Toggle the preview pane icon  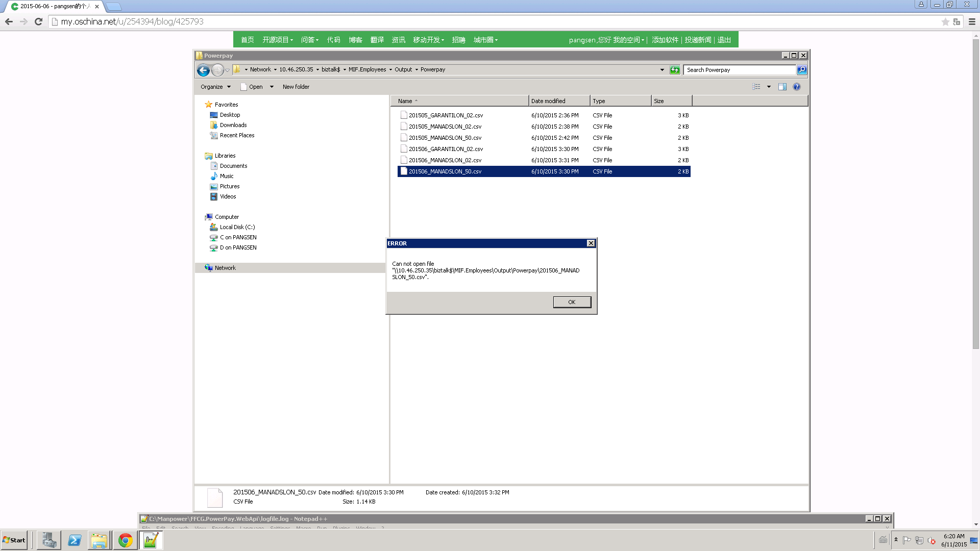coord(782,87)
